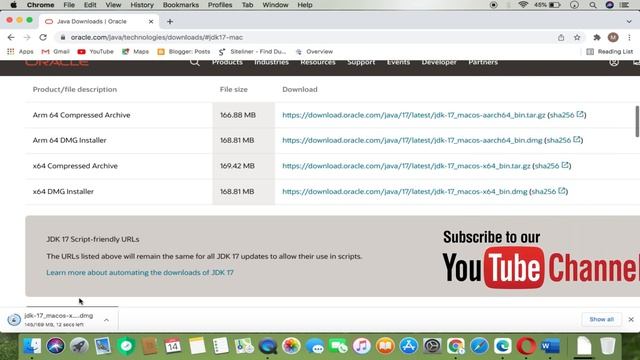The height and width of the screenshot is (360, 640).
Task: Open Spotlight search in menu bar
Action: [x=593, y=5]
